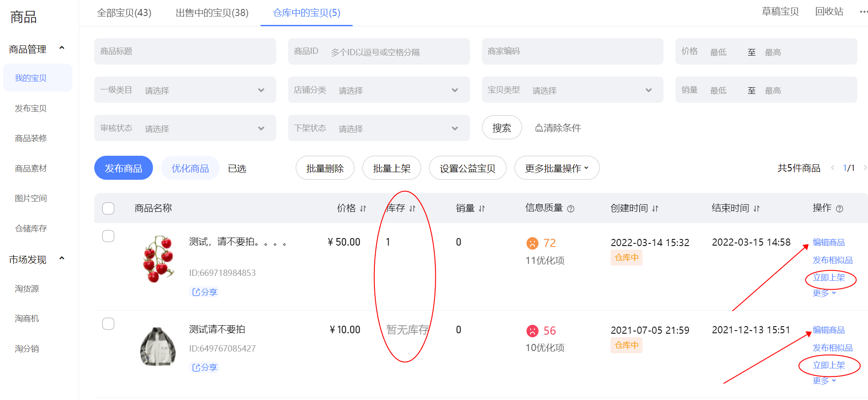Click the orange quality face icon beside 72
The height and width of the screenshot is (400, 868).
[x=532, y=243]
